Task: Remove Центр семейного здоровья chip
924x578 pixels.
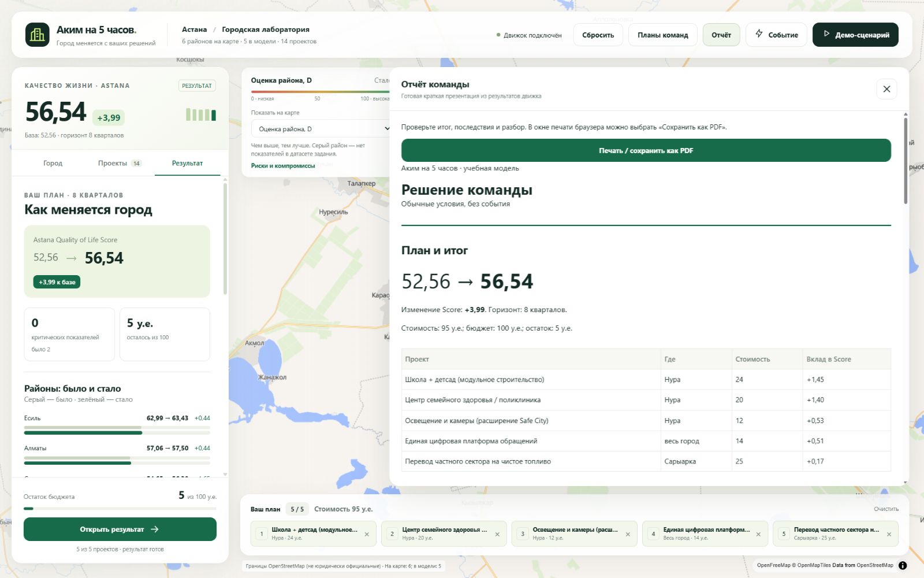Action: click(x=497, y=534)
